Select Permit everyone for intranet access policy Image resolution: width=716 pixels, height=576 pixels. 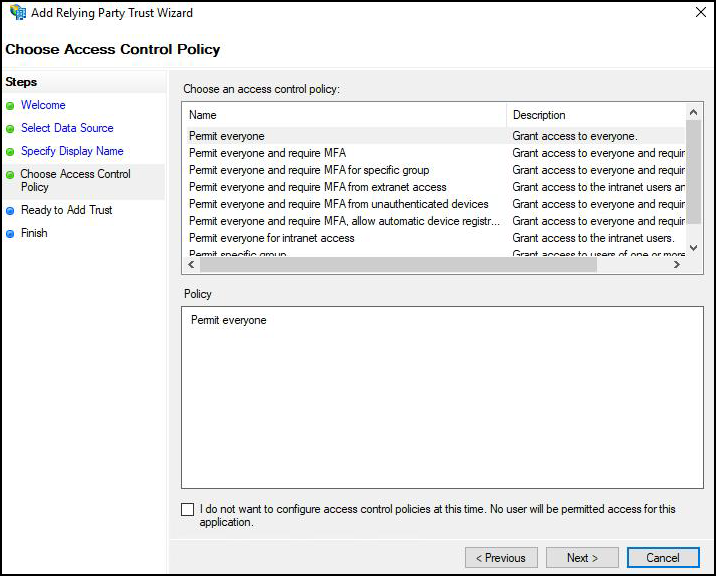pos(271,238)
